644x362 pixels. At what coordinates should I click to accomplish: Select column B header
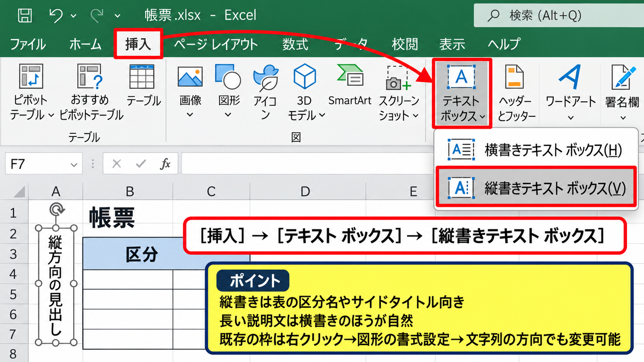[x=129, y=191]
